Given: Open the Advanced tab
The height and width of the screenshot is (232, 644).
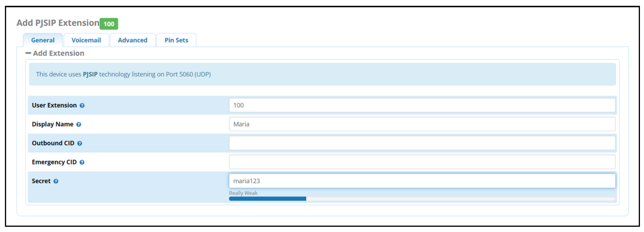Looking at the screenshot, I should tap(132, 40).
